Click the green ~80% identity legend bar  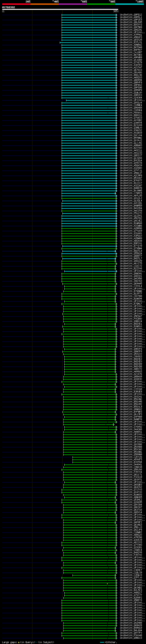pyautogui.click(x=101, y=4)
